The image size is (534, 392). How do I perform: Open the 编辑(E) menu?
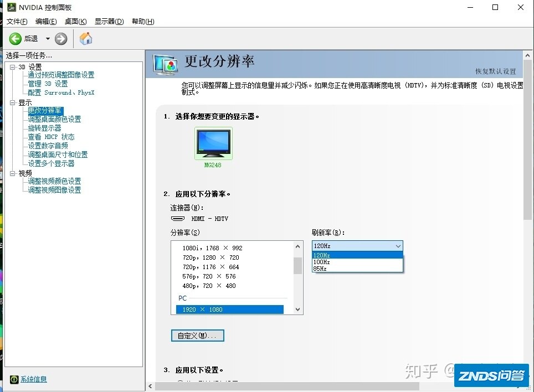(46, 22)
